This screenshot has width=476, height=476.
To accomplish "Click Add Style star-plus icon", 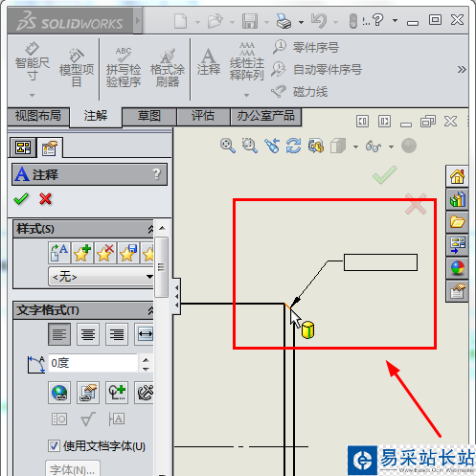I will 82,253.
